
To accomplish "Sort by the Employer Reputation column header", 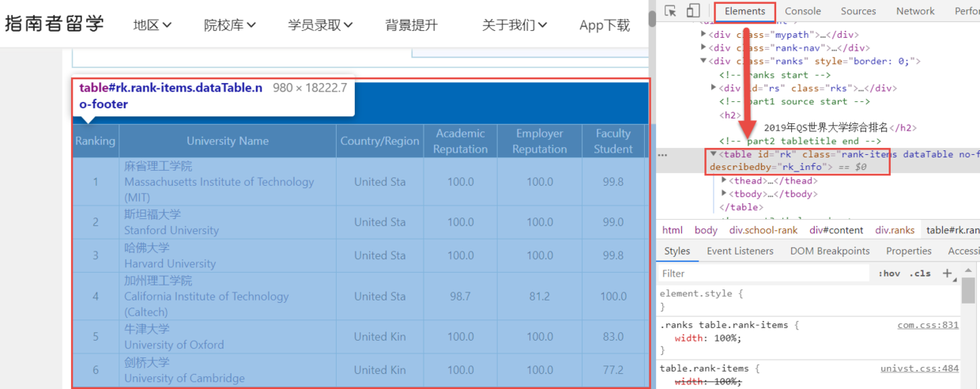I will click(x=540, y=141).
